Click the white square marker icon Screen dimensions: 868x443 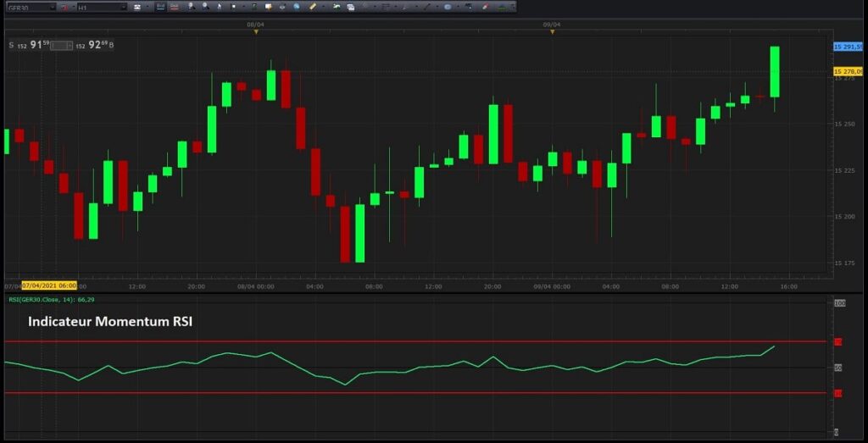click(234, 7)
